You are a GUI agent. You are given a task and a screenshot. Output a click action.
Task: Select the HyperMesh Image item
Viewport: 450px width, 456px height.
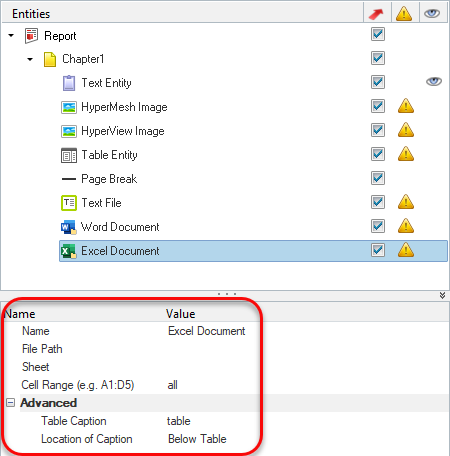pyautogui.click(x=124, y=107)
